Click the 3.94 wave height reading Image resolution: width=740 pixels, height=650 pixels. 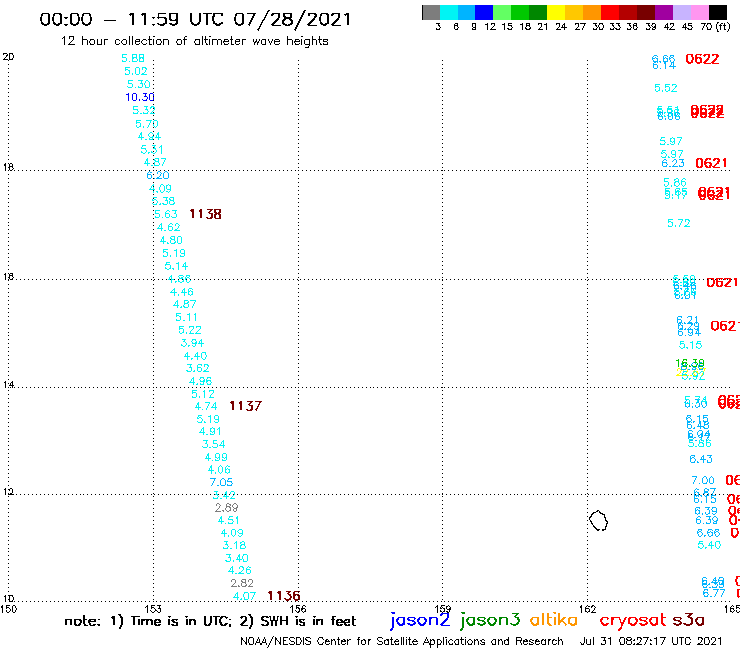(x=192, y=343)
